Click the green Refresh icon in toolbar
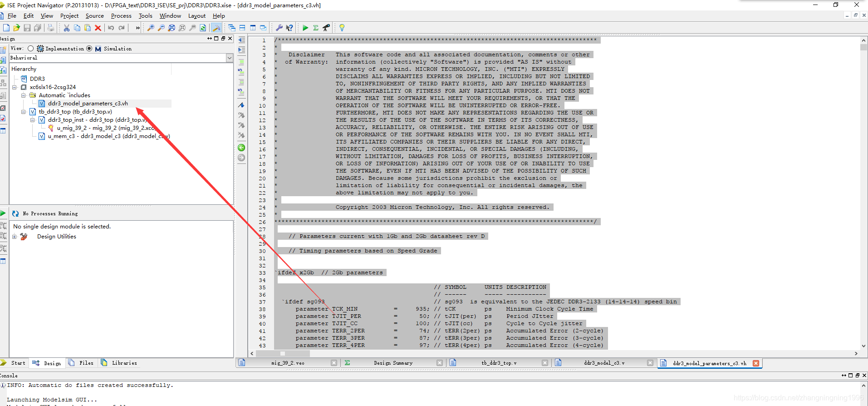 [203, 28]
